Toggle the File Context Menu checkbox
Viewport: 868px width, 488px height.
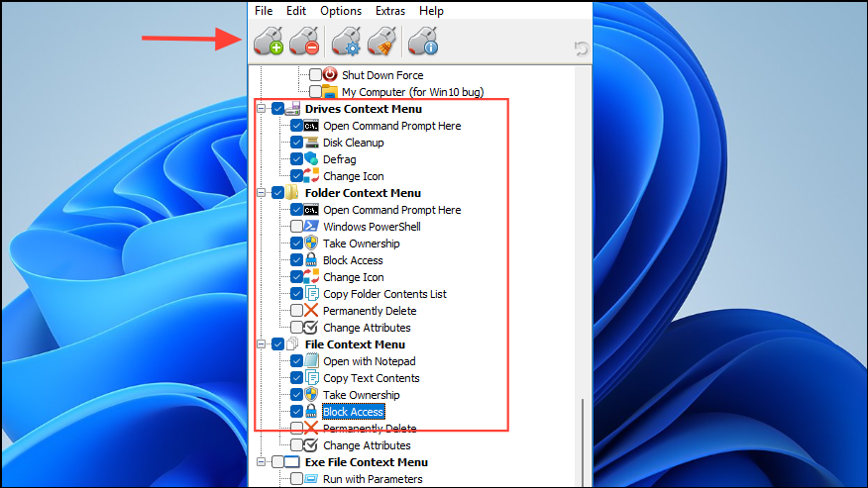click(277, 344)
